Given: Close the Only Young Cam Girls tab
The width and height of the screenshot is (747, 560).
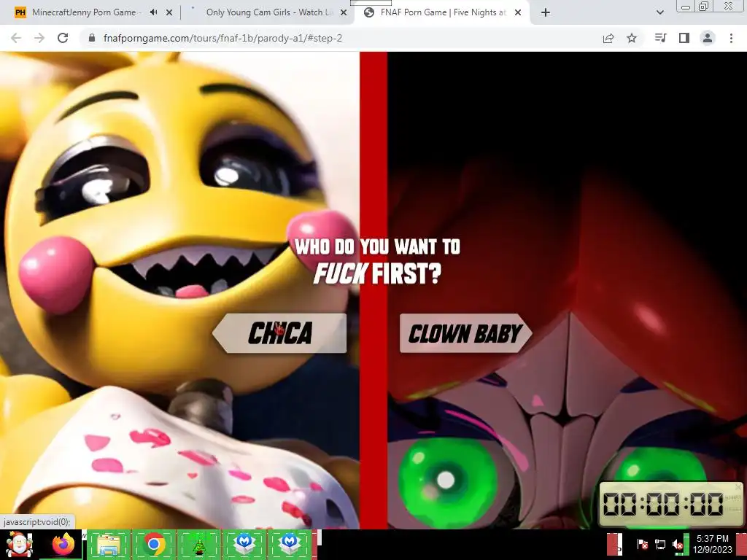Looking at the screenshot, I should click(x=344, y=13).
